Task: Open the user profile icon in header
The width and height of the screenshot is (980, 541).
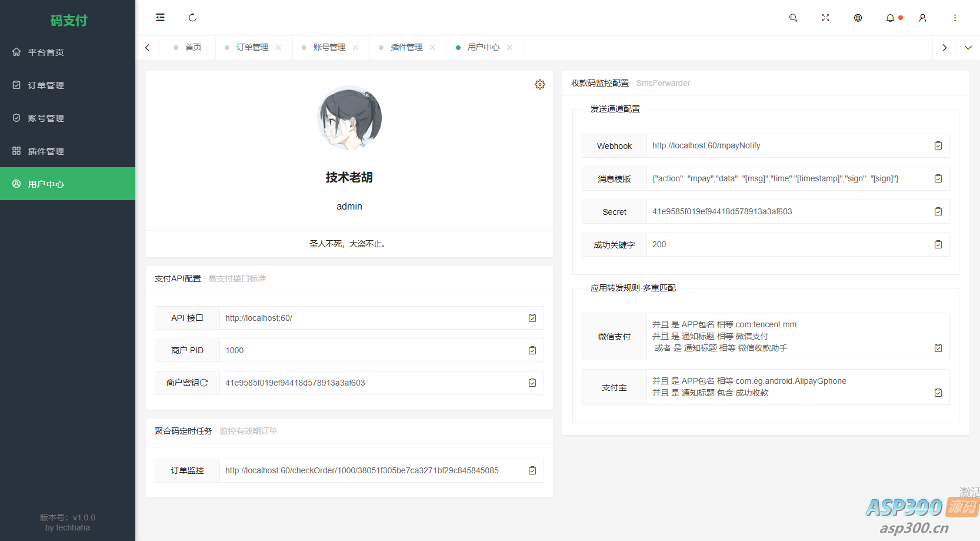Action: [x=922, y=18]
